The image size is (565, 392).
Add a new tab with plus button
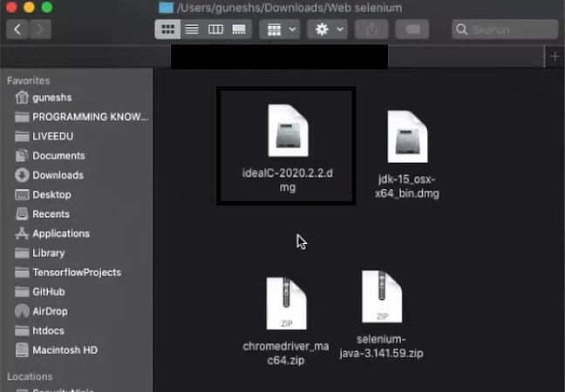click(555, 57)
